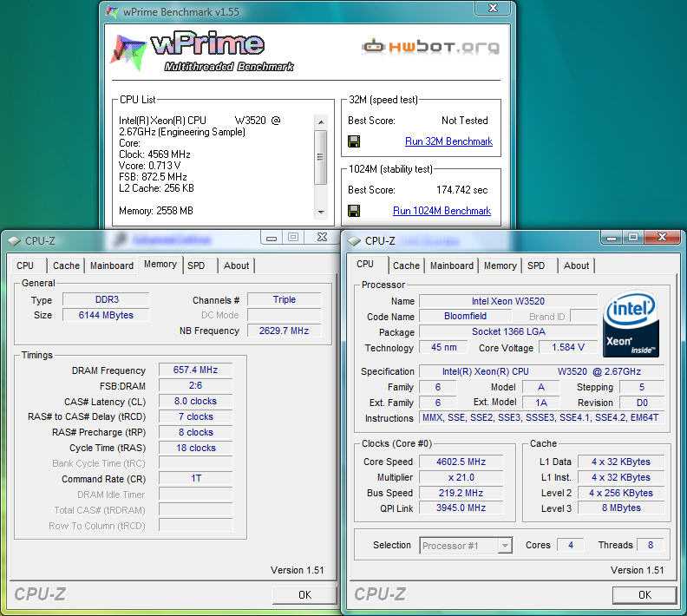The image size is (687, 616).
Task: Switch to Mainboard tab in right CPU-Z window
Action: point(452,265)
